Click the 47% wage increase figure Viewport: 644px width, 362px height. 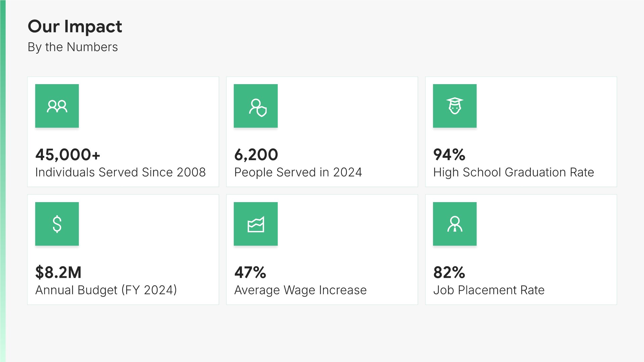coord(250,272)
